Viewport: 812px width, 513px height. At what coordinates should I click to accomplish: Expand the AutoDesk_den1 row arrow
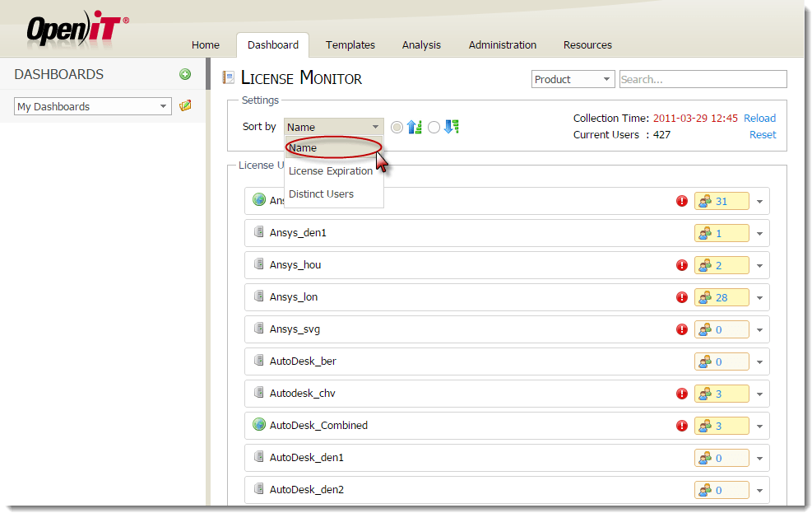click(759, 459)
